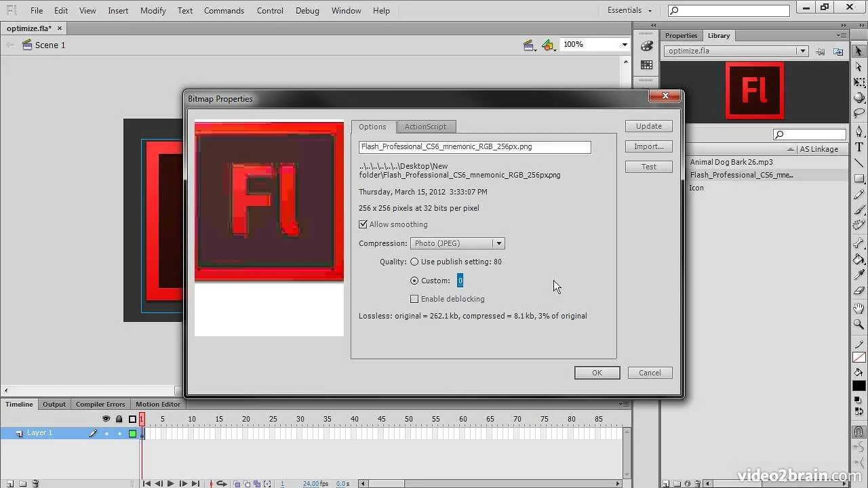Enable deblocking checkbox
868x488 pixels.
[x=414, y=299]
